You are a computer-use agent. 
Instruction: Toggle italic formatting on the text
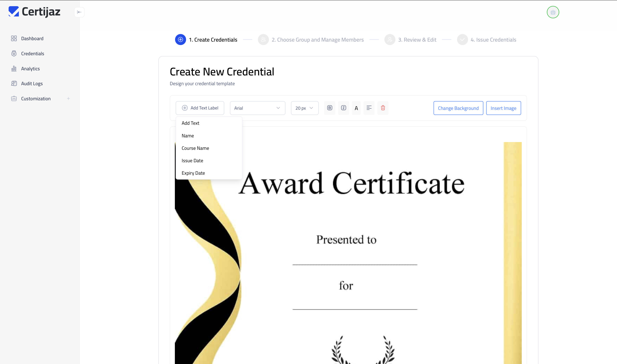pyautogui.click(x=343, y=108)
